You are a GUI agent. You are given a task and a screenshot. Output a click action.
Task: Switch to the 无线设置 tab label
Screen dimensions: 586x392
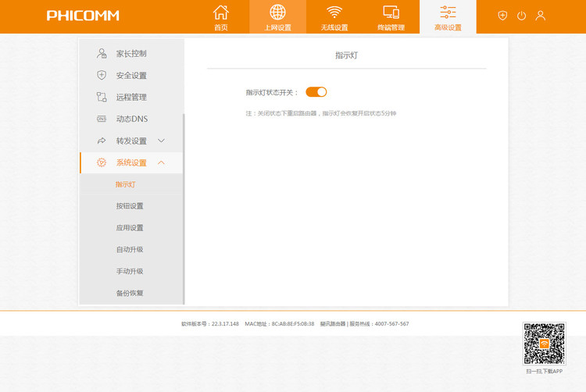click(x=334, y=27)
